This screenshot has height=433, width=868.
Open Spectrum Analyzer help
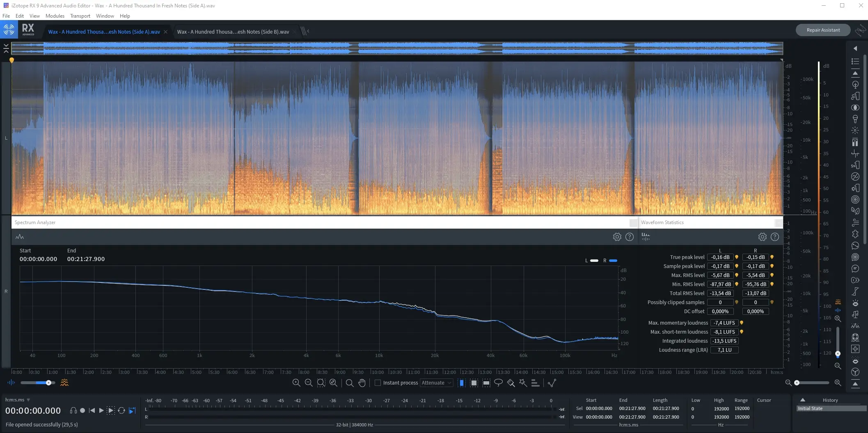(x=630, y=237)
